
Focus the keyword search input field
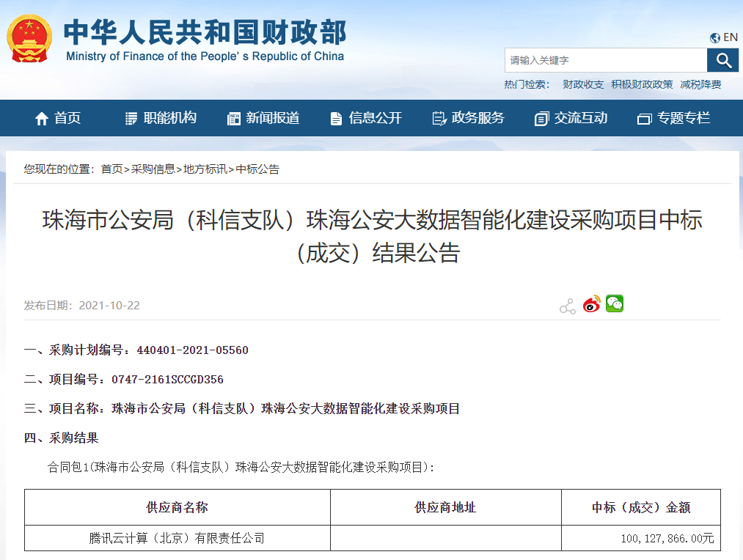pos(606,60)
